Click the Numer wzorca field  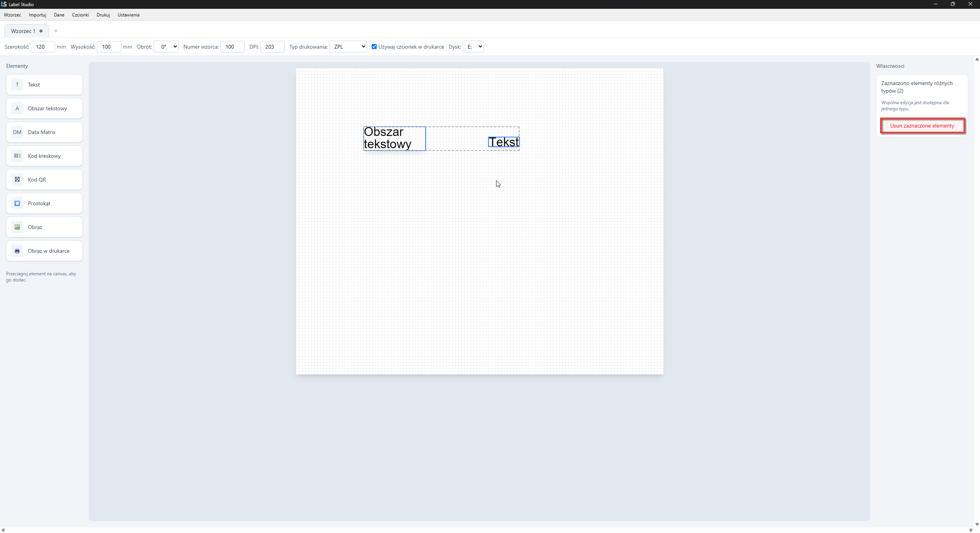tap(232, 47)
